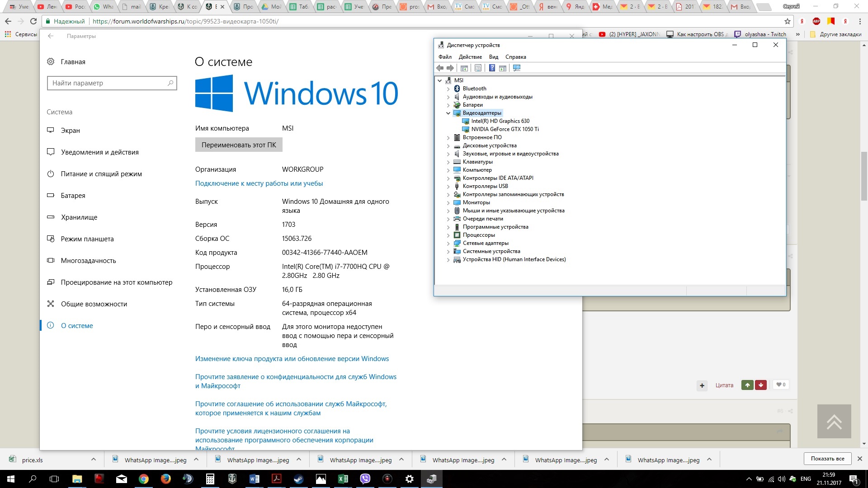Click the Переименовать этот ПК button
The width and height of the screenshot is (868, 488).
pyautogui.click(x=239, y=145)
